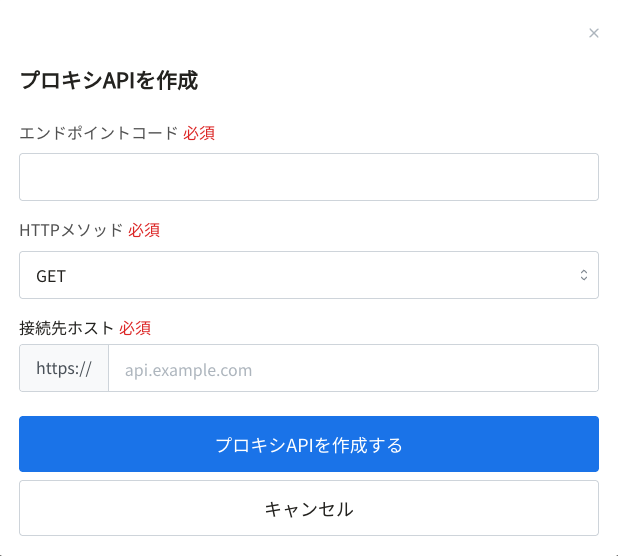Viewport: 618px width, 556px height.
Task: Close the プロキシAPIを作成 dialog with X
Action: tap(594, 33)
